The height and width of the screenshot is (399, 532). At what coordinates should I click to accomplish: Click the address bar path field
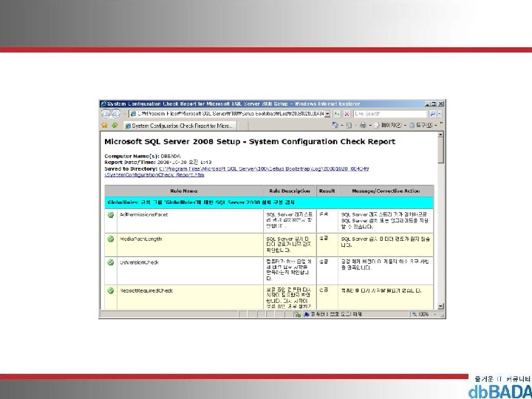point(228,114)
